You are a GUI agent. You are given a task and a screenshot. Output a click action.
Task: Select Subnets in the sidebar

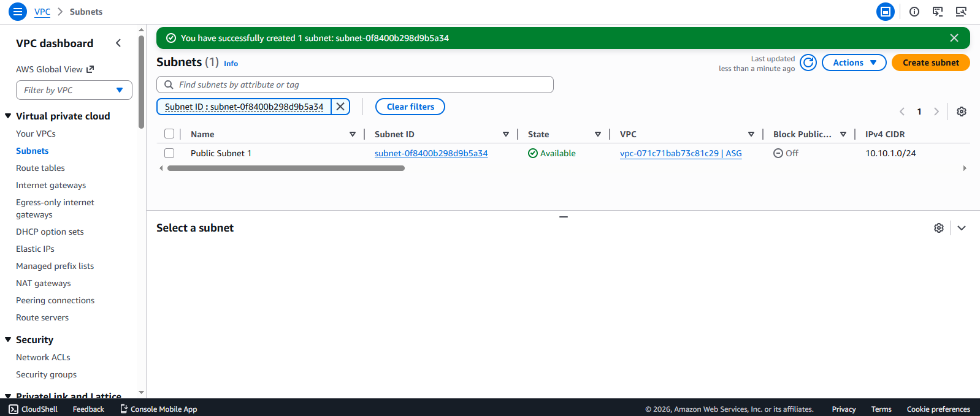pos(33,151)
